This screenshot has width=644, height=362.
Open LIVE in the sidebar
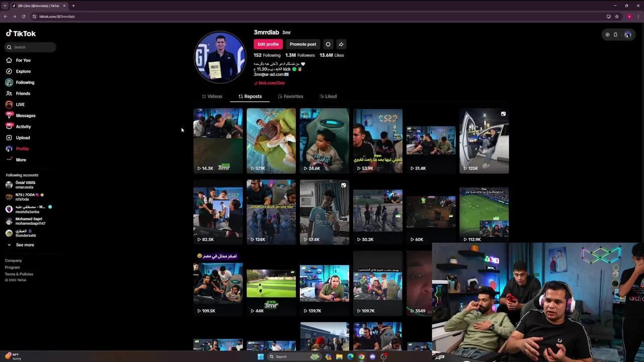15,105
